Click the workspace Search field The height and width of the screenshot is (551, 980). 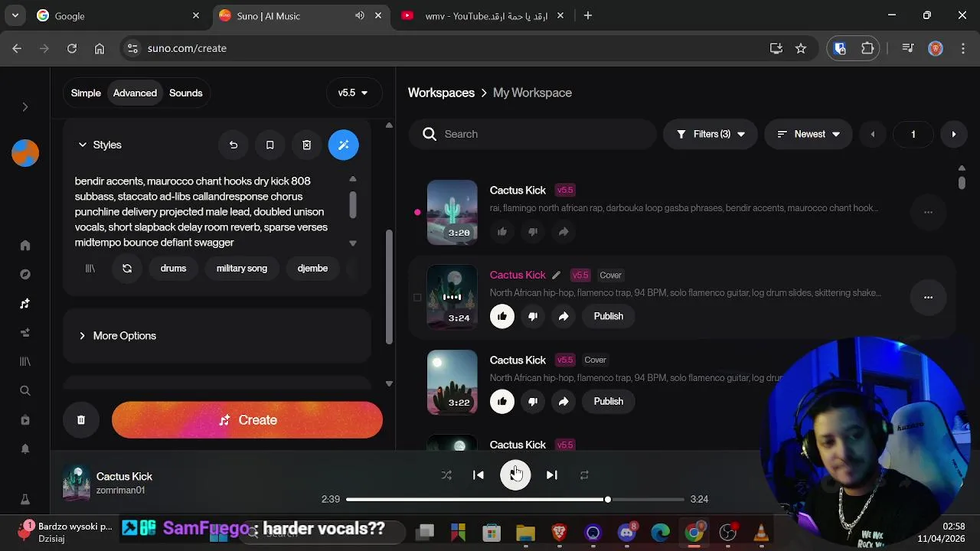[533, 134]
